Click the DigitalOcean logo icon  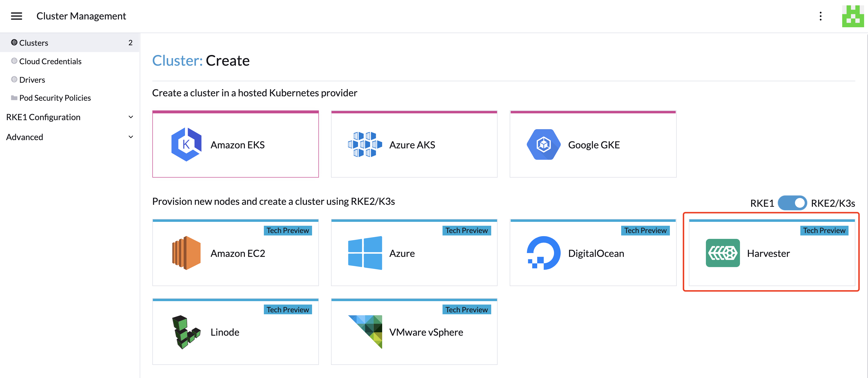coord(544,253)
